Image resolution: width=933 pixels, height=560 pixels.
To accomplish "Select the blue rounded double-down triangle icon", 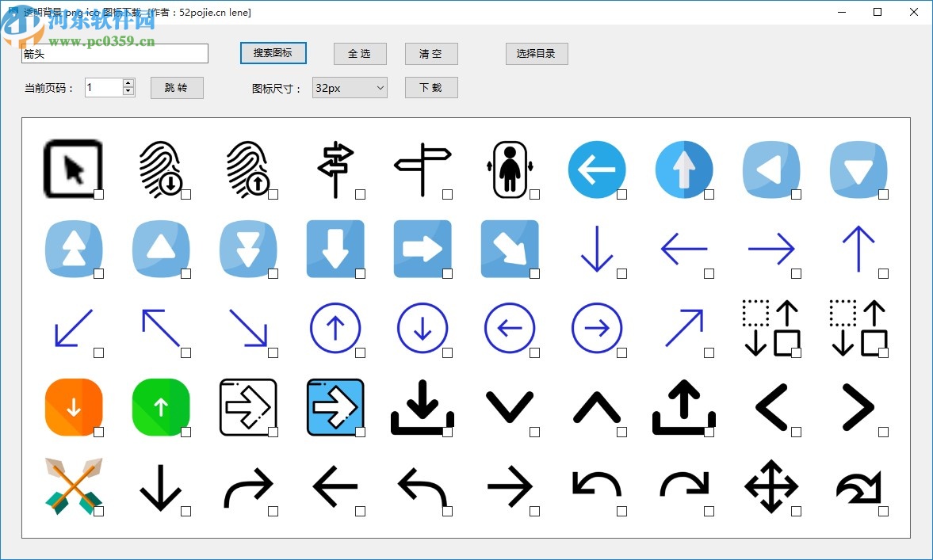I will point(248,249).
